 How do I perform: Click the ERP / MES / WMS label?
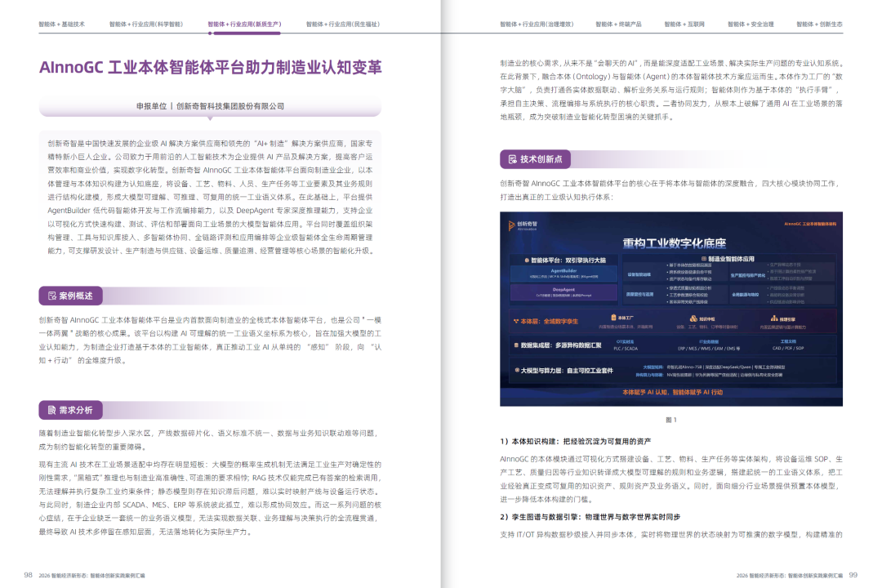(709, 348)
